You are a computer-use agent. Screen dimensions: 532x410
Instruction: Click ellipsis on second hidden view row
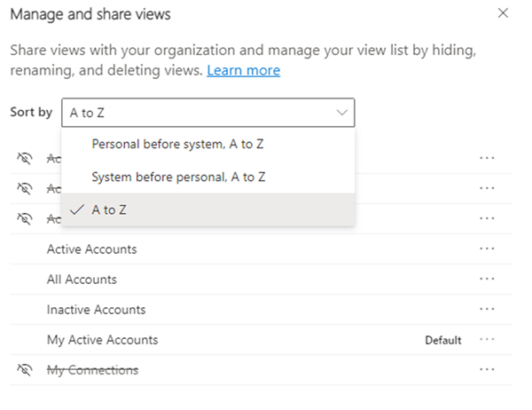(x=485, y=188)
